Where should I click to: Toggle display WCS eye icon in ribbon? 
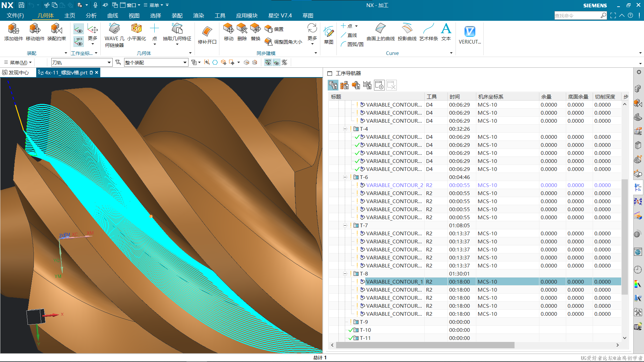click(79, 29)
